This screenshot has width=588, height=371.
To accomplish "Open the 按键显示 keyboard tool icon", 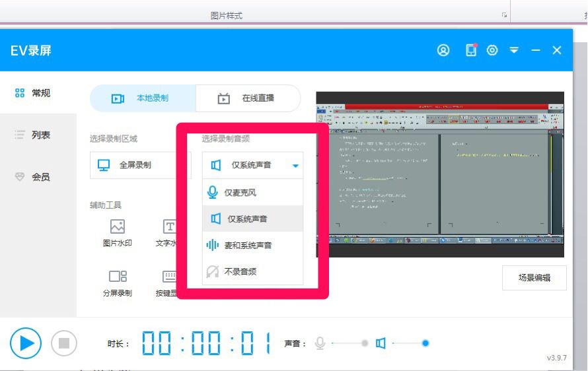I will (x=169, y=277).
